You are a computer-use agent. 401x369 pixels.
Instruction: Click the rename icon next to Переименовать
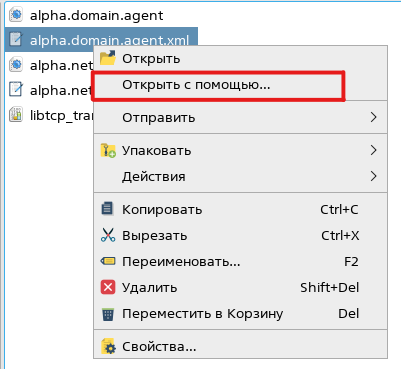point(108,261)
